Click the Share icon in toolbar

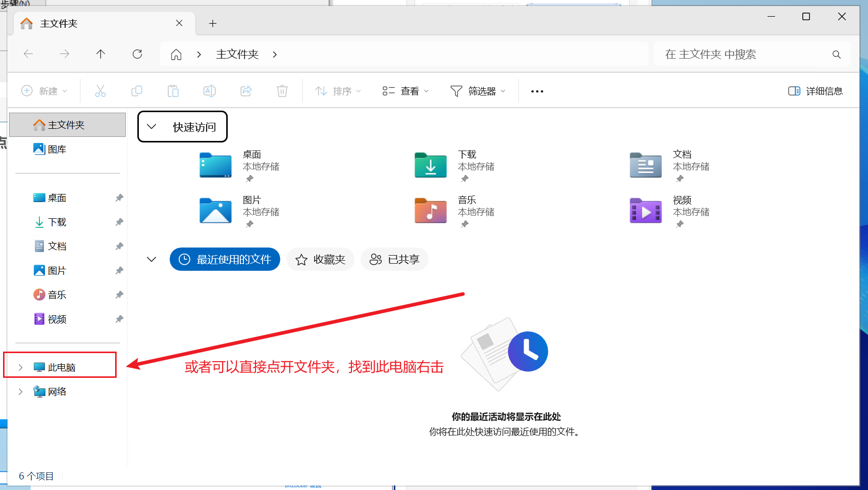coord(246,91)
